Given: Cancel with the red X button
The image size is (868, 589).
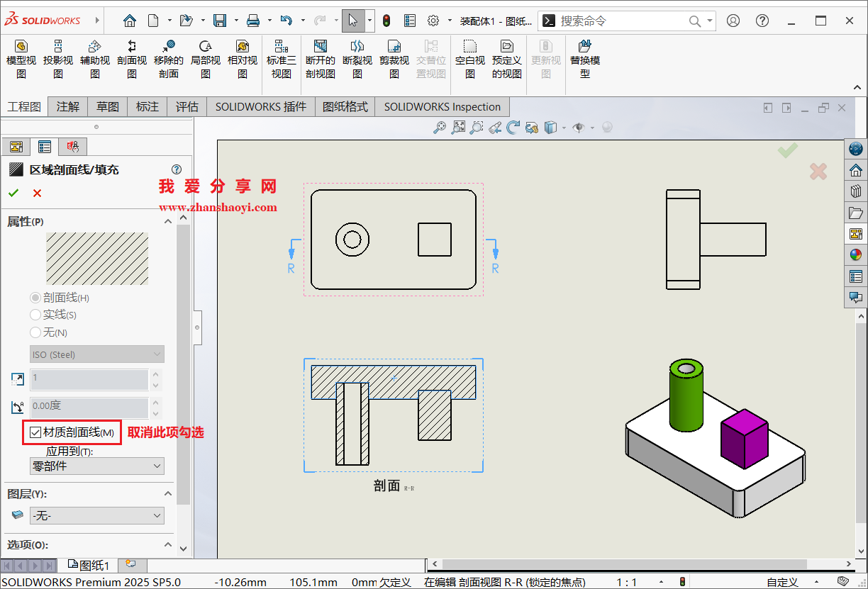Looking at the screenshot, I should click(x=37, y=193).
